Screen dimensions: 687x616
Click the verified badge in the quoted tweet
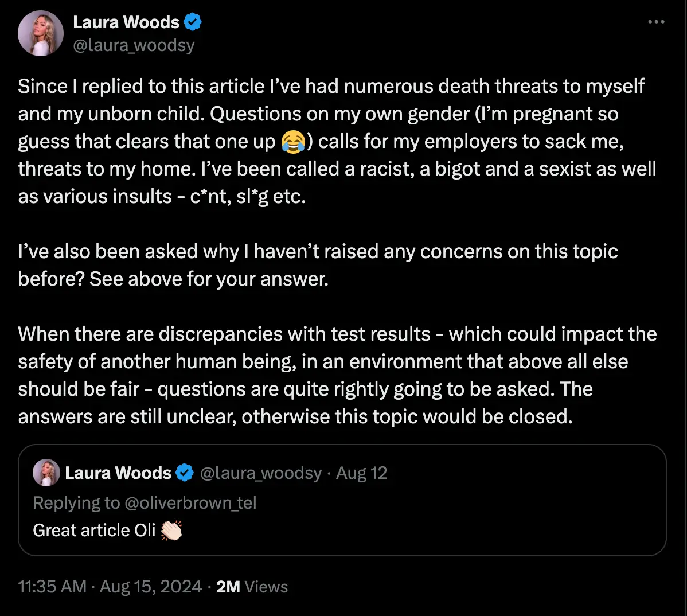185,473
